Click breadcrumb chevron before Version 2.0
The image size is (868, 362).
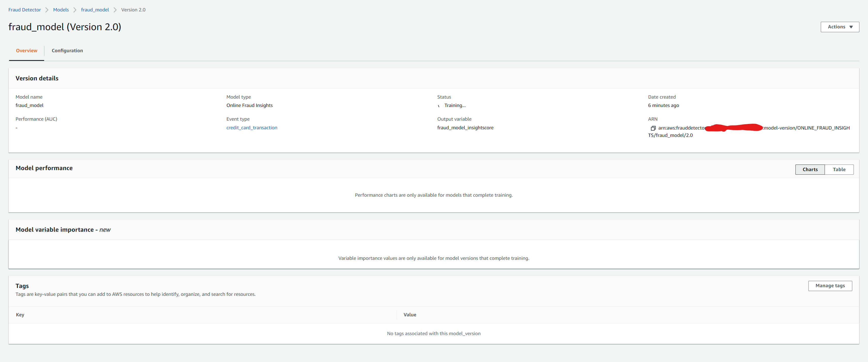point(115,10)
